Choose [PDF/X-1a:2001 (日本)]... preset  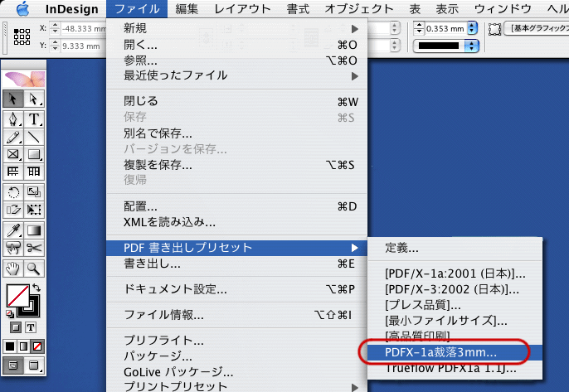pos(455,273)
